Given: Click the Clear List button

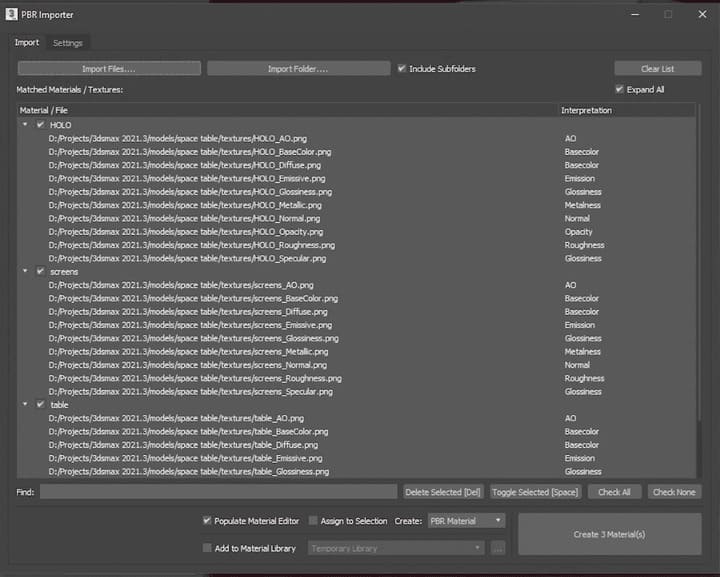Looking at the screenshot, I should pyautogui.click(x=657, y=69).
